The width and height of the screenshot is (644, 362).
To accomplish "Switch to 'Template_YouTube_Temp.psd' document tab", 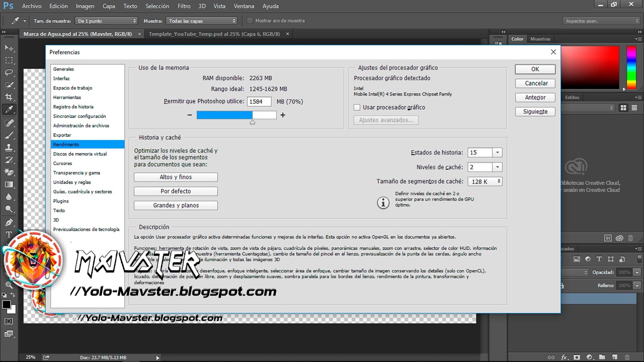I will [x=215, y=34].
